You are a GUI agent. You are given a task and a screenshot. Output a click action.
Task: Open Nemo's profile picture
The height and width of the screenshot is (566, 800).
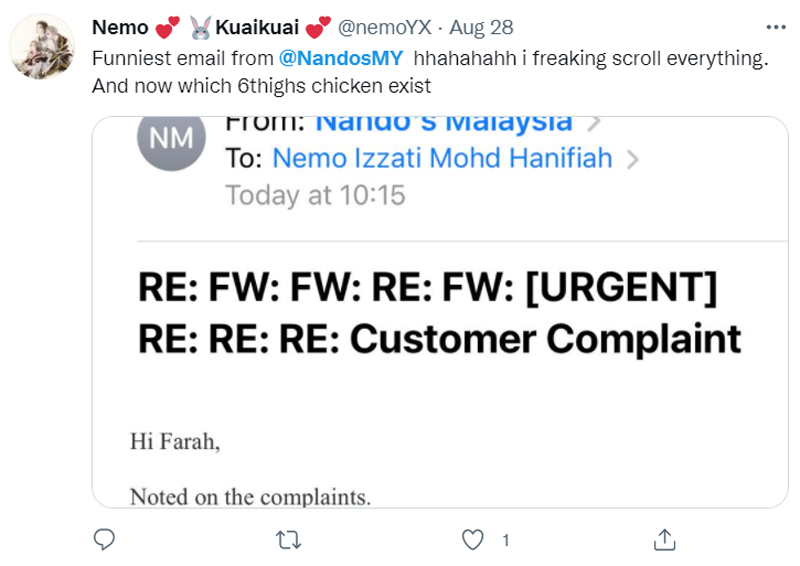click(43, 46)
